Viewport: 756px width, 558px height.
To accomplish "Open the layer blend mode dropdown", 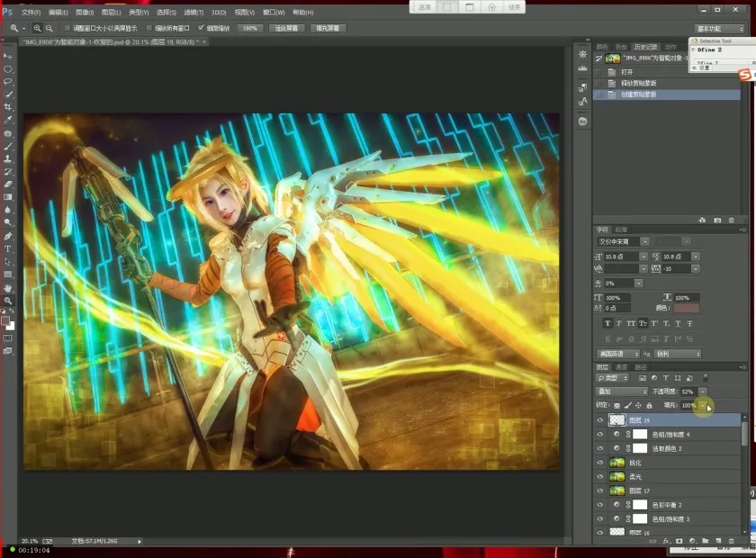I will pos(622,391).
